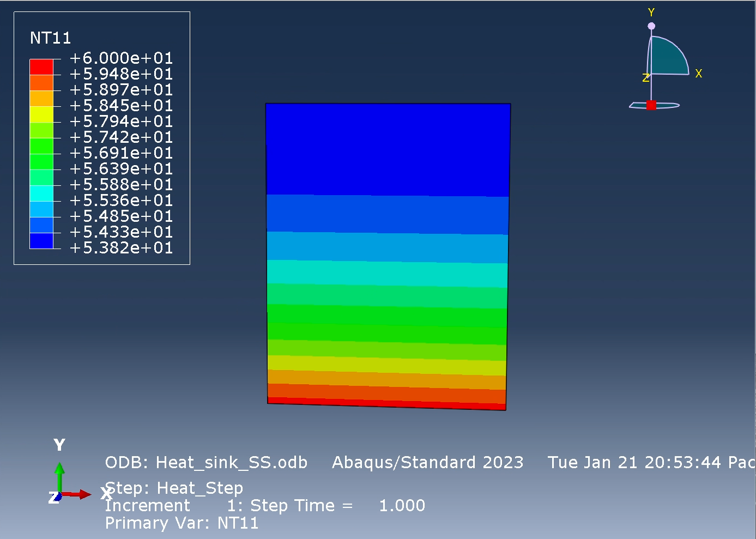The height and width of the screenshot is (539, 756).
Task: Click the Step: Heat_Step annotation
Action: coord(174,488)
